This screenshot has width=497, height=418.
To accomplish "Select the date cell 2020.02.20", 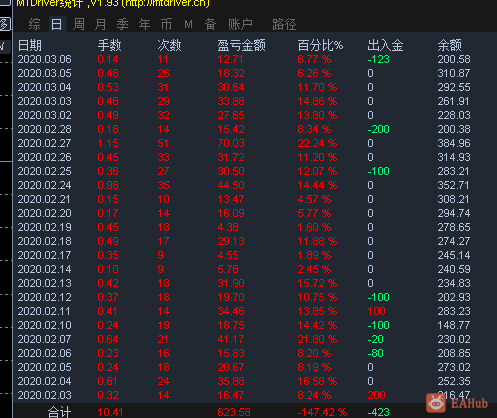I will click(44, 213).
